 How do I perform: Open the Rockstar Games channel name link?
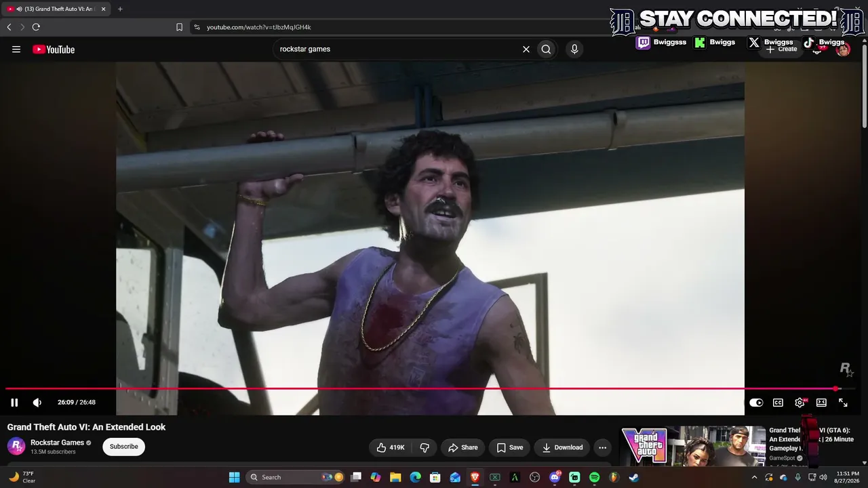58,443
